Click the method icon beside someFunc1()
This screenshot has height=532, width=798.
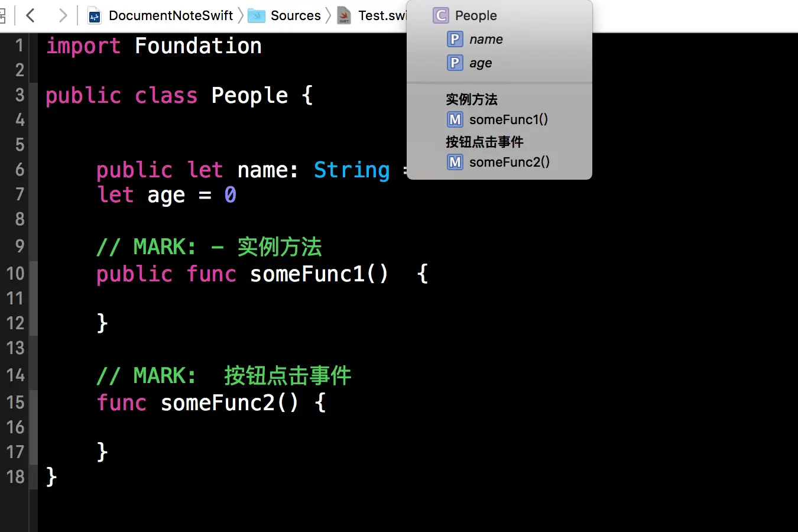[x=455, y=119]
